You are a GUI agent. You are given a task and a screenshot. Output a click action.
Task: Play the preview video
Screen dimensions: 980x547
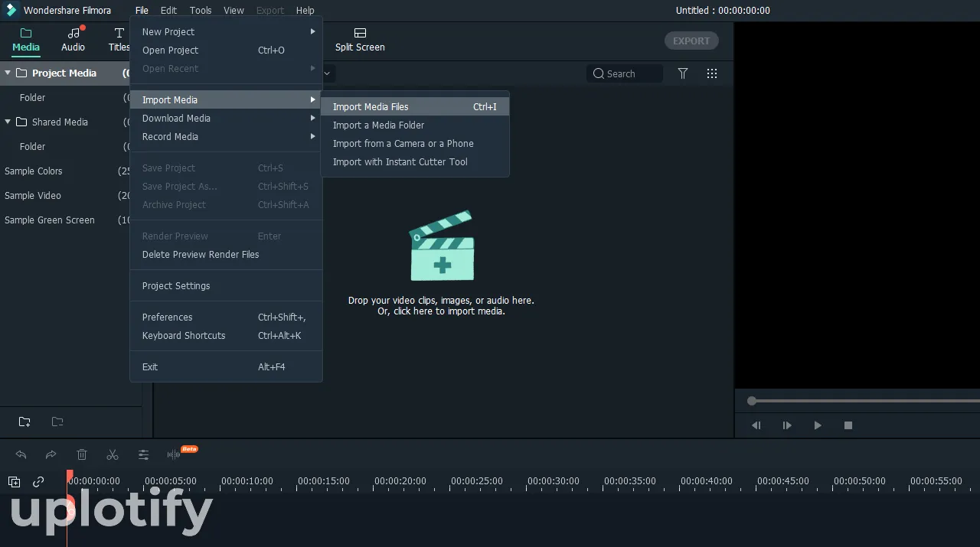(x=818, y=425)
